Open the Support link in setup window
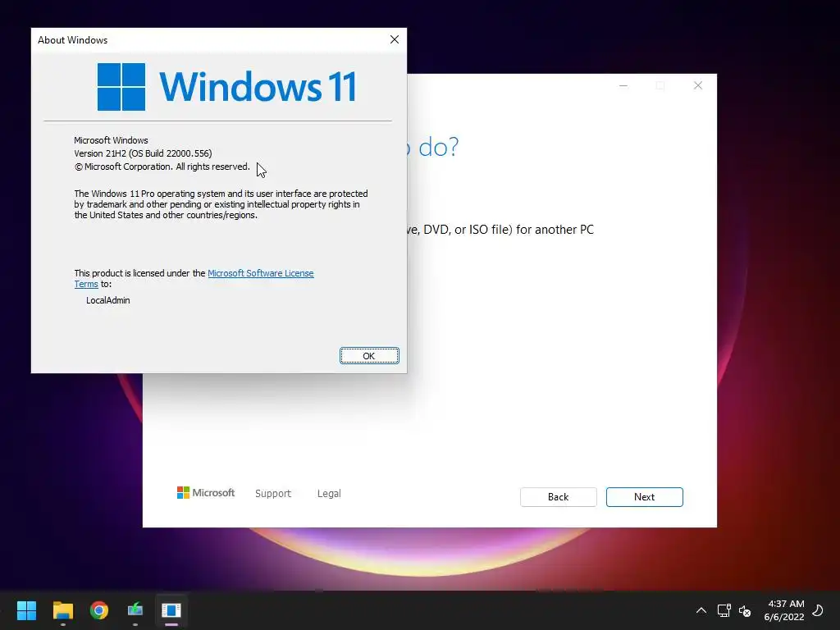Viewport: 840px width, 630px height. pyautogui.click(x=272, y=493)
